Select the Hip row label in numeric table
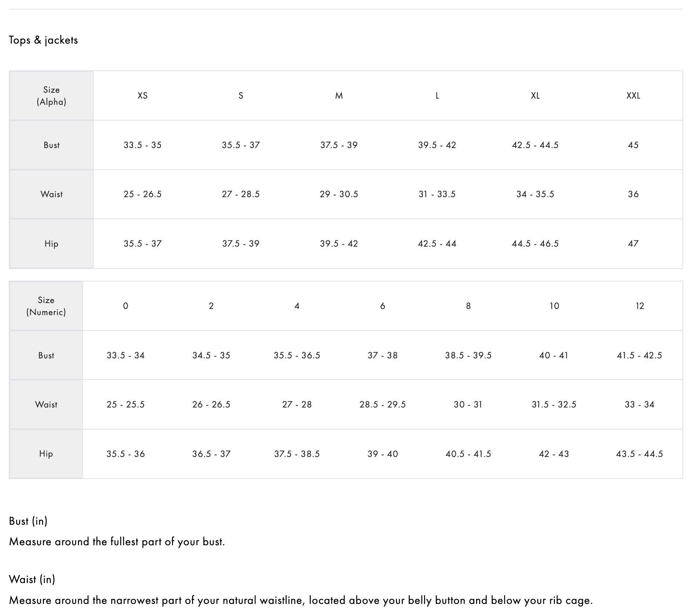Image resolution: width=692 pixels, height=616 pixels. tap(46, 454)
